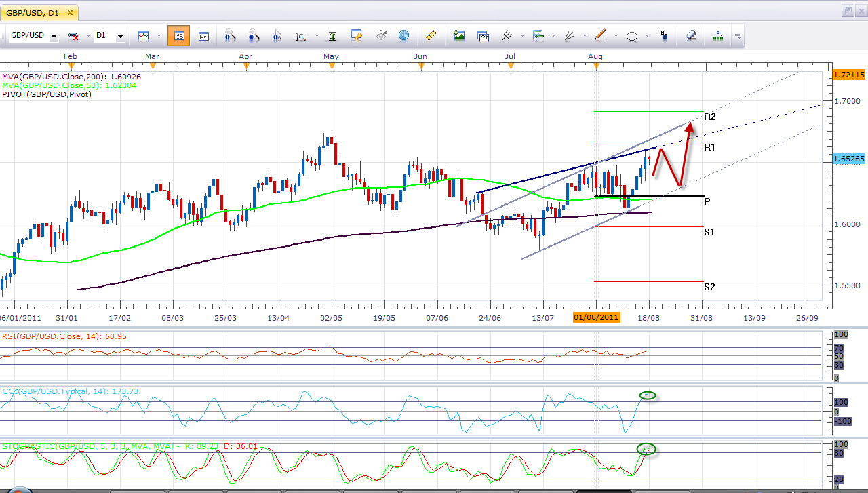Screen dimensions: 868x493
Task: Click the zoom out magnifier icon
Action: click(254, 36)
